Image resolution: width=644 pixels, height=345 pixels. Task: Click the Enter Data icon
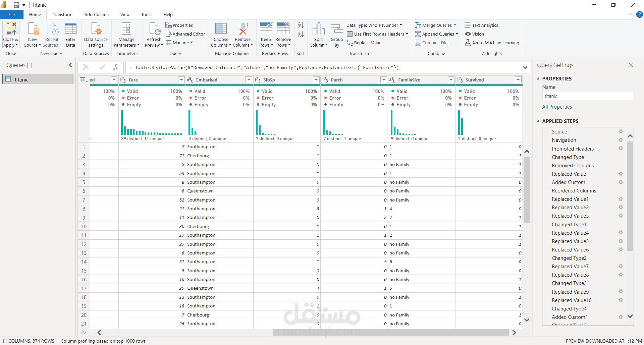coord(70,29)
